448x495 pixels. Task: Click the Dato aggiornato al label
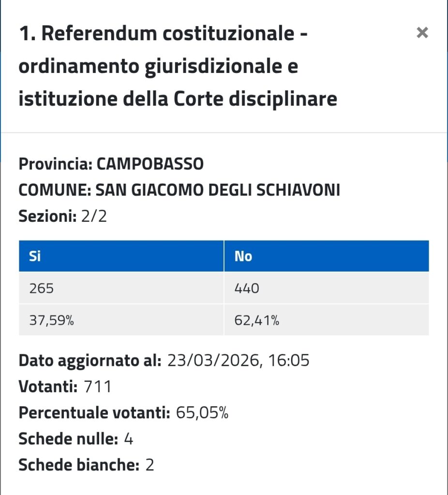[90, 361]
